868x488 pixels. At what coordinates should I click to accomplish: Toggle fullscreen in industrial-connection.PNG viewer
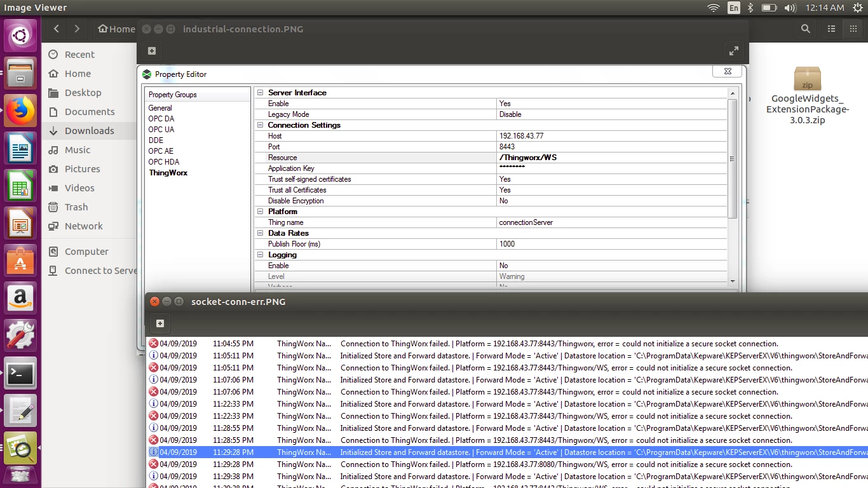734,51
